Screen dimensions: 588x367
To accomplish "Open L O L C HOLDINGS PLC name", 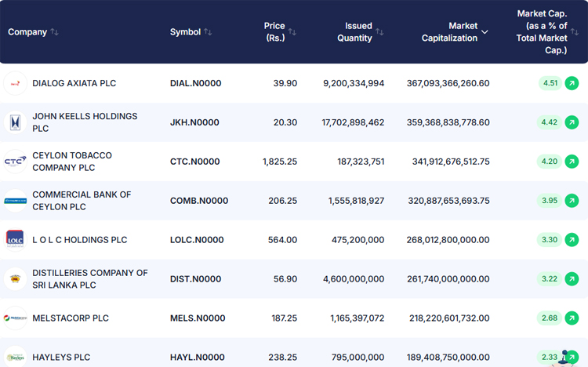I will (79, 239).
